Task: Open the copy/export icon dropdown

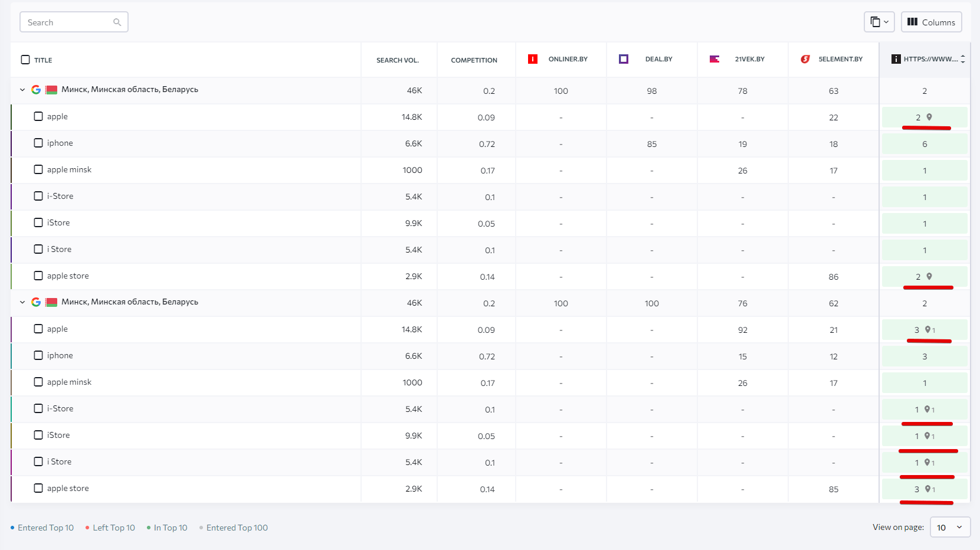Action: click(x=879, y=22)
